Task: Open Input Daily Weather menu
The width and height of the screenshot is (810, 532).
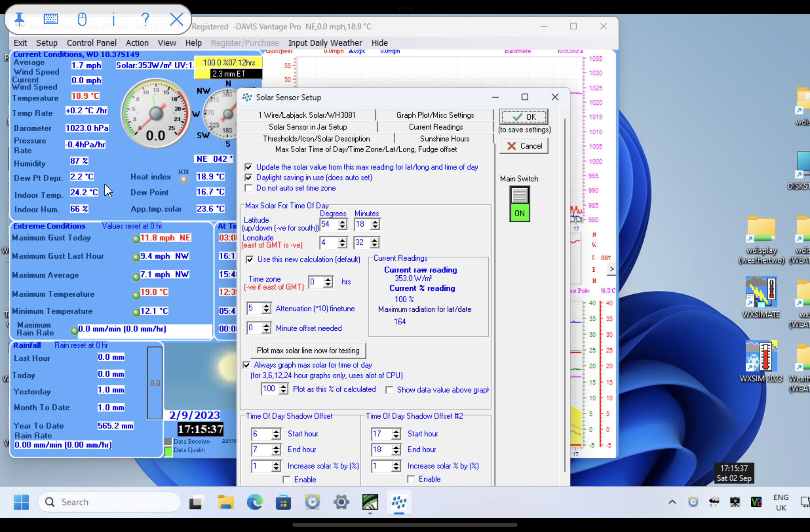Action: 325,43
